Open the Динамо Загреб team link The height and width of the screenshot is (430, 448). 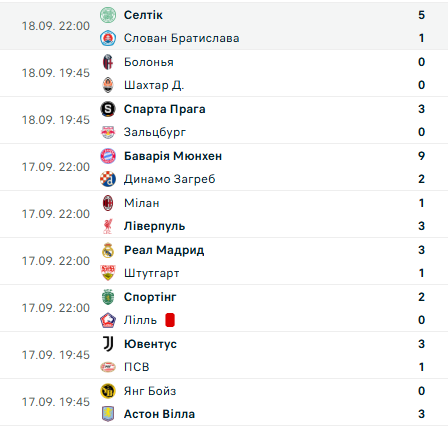(x=170, y=179)
